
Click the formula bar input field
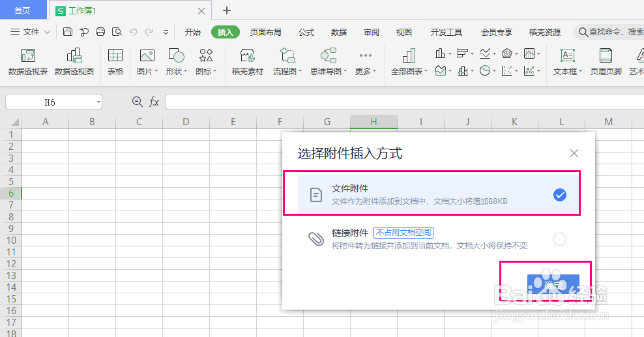(x=404, y=102)
